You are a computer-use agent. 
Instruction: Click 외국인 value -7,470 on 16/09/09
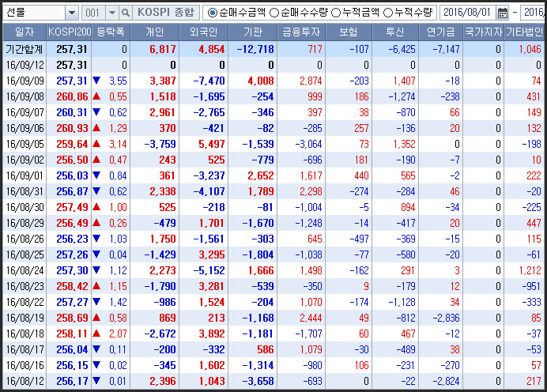pyautogui.click(x=209, y=81)
